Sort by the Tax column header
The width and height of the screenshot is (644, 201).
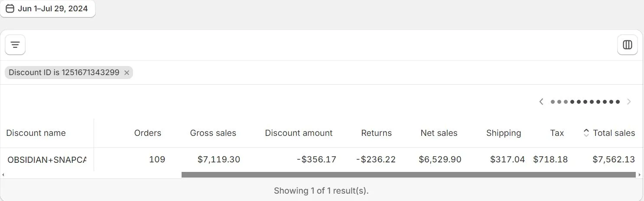557,133
